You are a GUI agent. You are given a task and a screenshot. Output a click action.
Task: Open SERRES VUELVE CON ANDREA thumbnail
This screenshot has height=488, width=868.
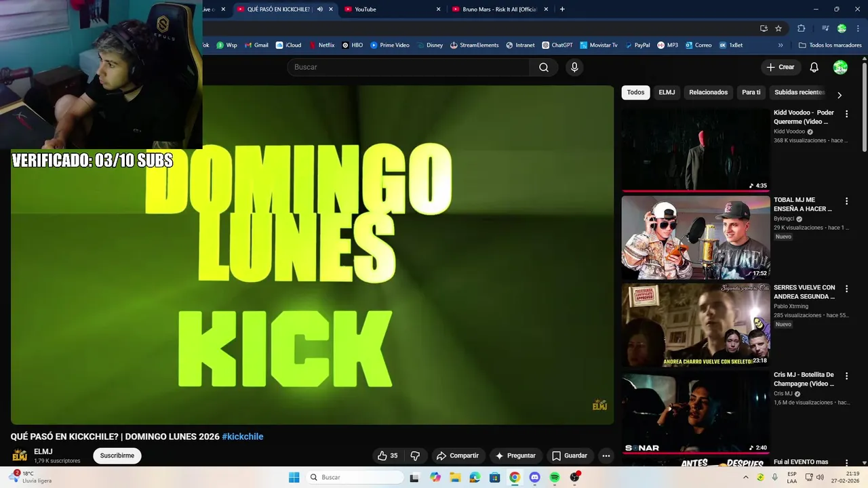pos(696,325)
